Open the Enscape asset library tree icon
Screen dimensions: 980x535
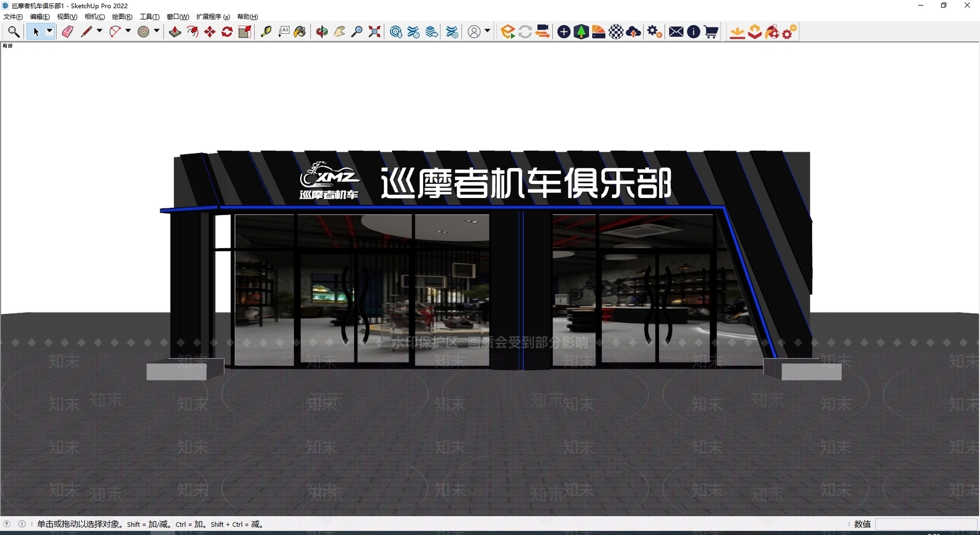coord(581,32)
